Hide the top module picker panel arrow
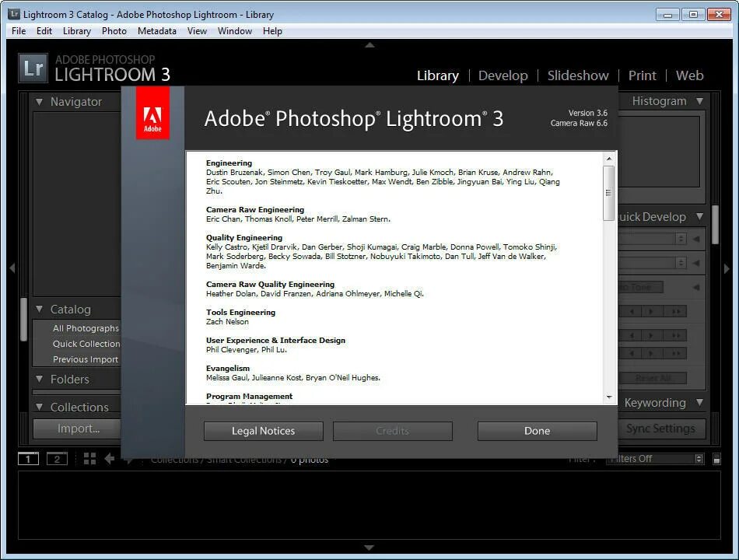Image resolution: width=739 pixels, height=560 pixels. click(369, 45)
